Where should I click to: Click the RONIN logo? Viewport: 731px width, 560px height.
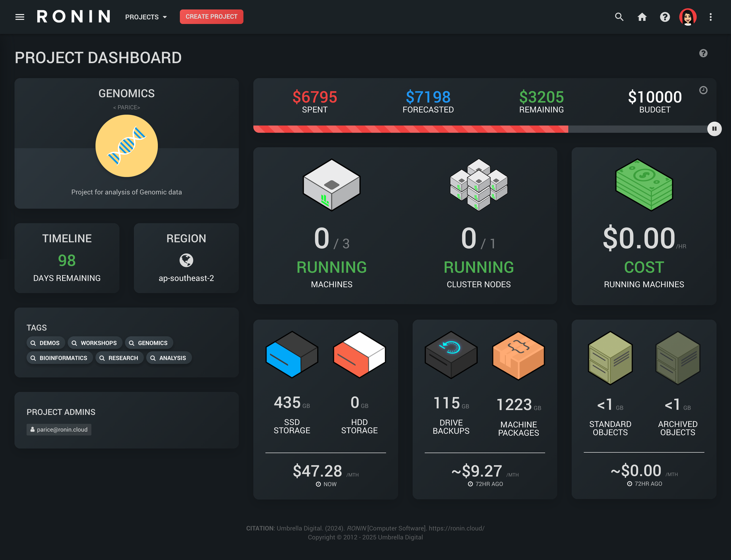73,17
